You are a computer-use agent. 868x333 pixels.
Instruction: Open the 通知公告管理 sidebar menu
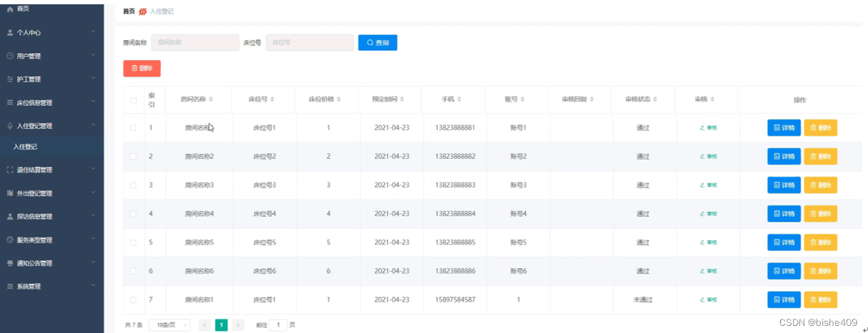pyautogui.click(x=52, y=263)
